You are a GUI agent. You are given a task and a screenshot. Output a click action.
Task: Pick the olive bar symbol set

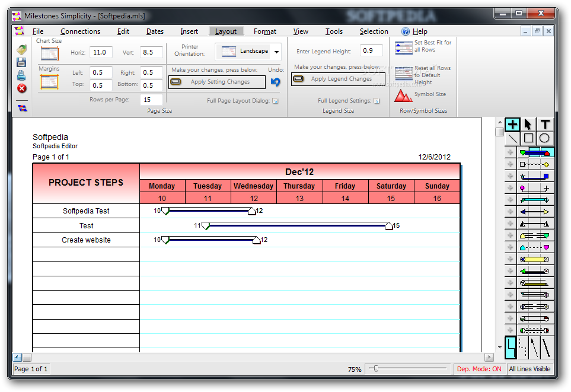tap(535, 283)
